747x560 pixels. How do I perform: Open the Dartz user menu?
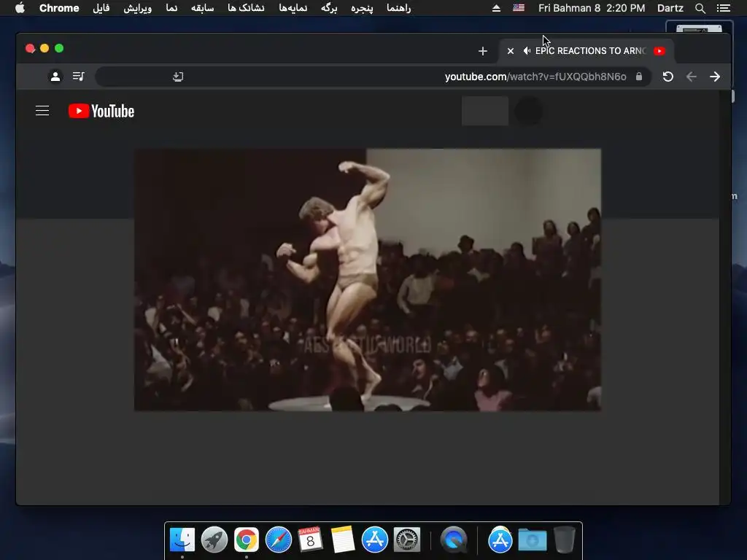coord(670,8)
